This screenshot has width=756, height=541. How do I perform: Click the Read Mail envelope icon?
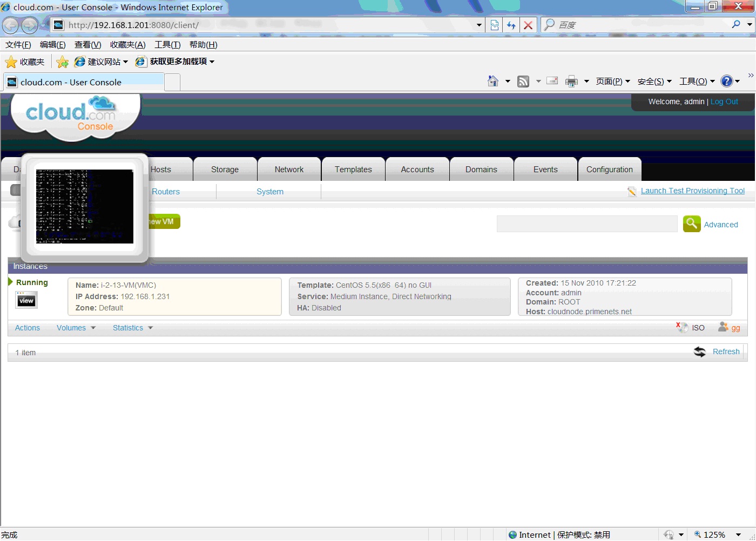pos(552,81)
